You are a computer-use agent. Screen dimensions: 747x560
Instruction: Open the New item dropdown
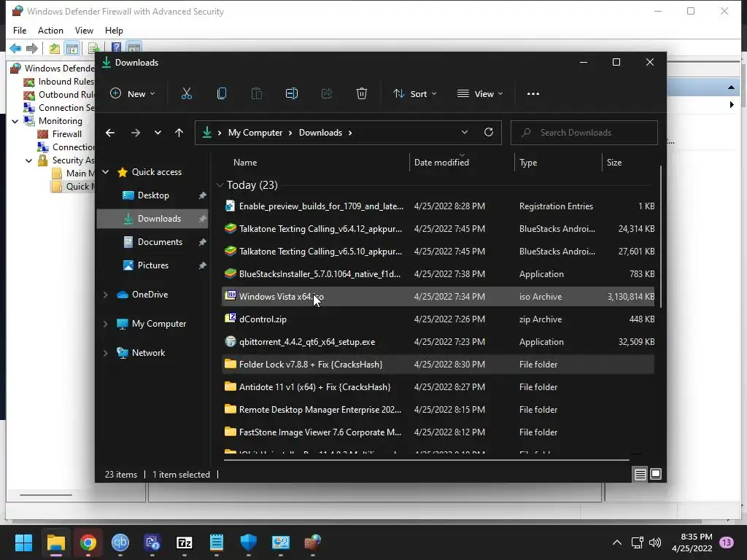[x=133, y=94]
